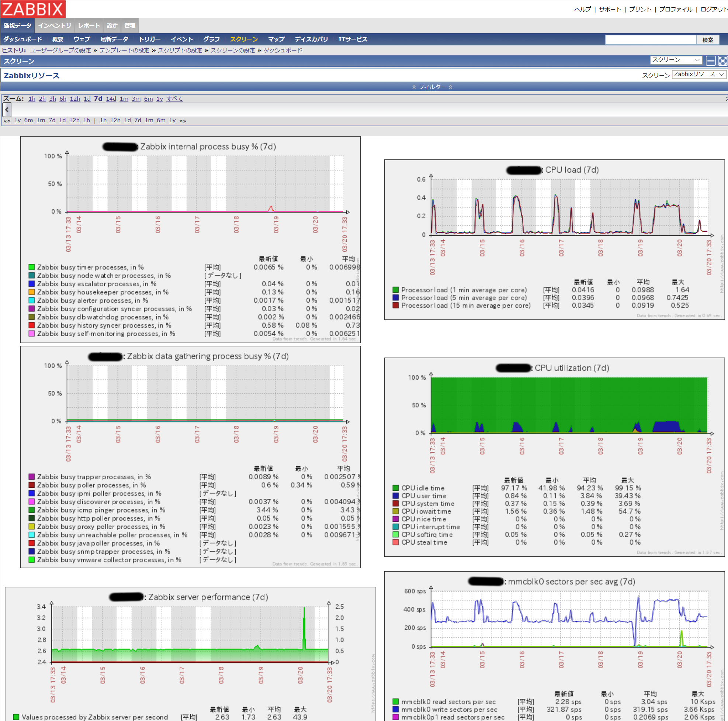728x721 pixels.
Task: Click the mmcblk0 sectors per sec graph
Action: 554,646
